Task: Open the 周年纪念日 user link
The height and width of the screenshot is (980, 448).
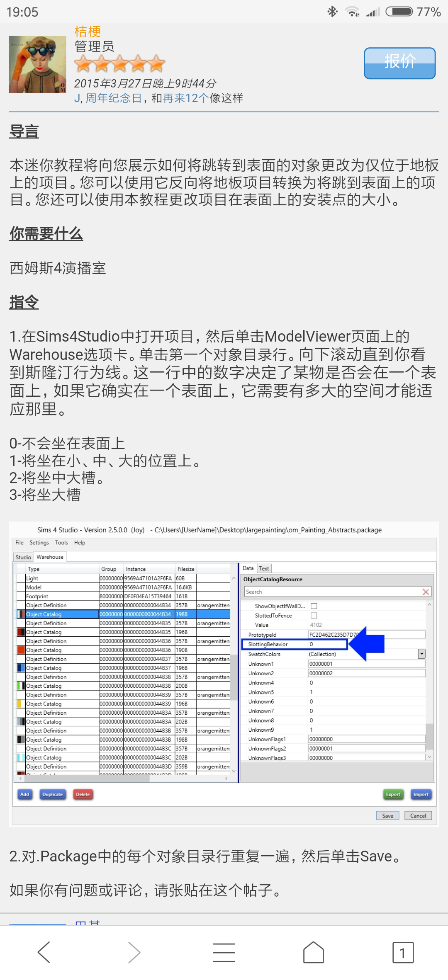Action: 114,98
